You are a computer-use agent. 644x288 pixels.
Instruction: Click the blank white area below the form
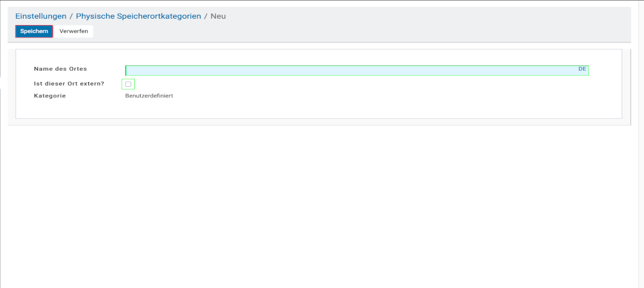click(313, 206)
